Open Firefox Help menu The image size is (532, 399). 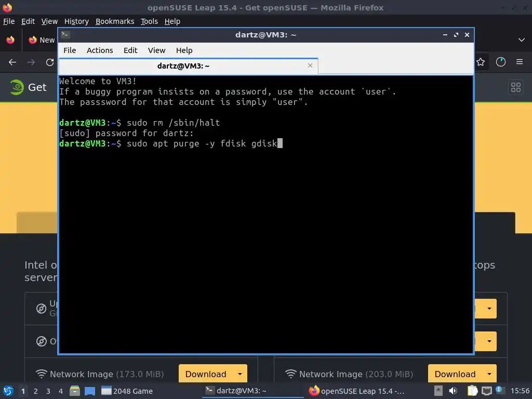pyautogui.click(x=172, y=21)
